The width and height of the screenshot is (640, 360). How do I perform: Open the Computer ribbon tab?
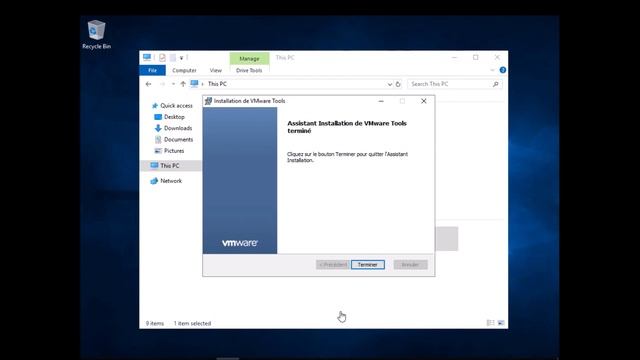pos(184,70)
